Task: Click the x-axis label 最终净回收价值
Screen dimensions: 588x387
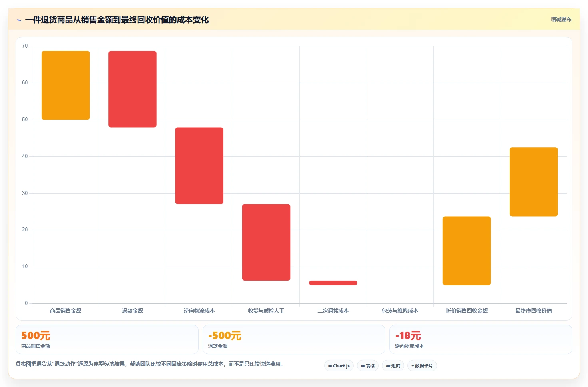Action: pyautogui.click(x=534, y=311)
